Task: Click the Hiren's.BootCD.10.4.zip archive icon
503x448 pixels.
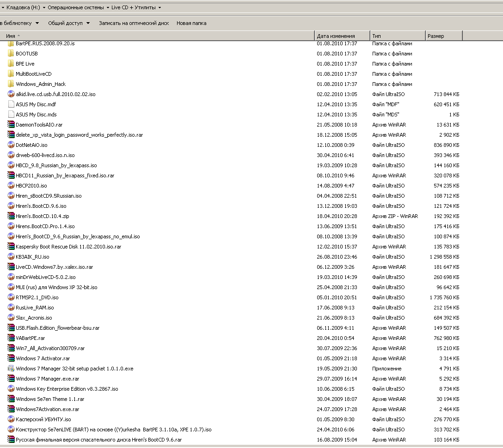Action: click(11, 216)
